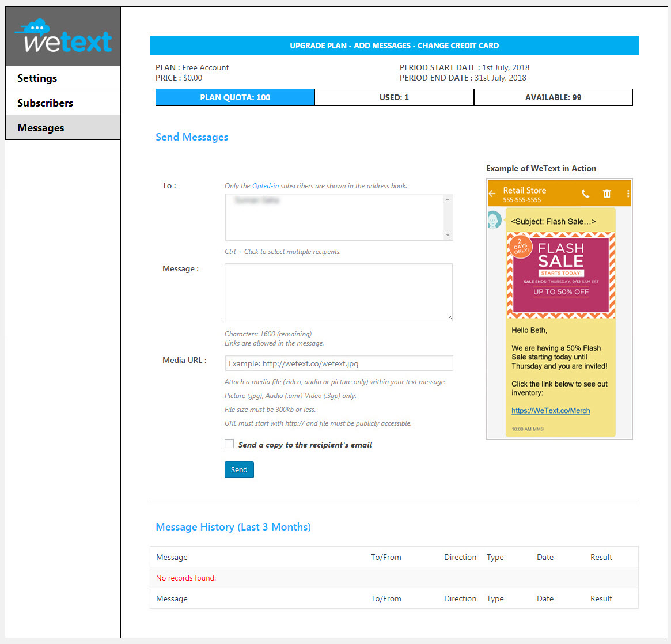Click the three-dot menu in example header
The height and width of the screenshot is (644, 671).
[x=628, y=194]
